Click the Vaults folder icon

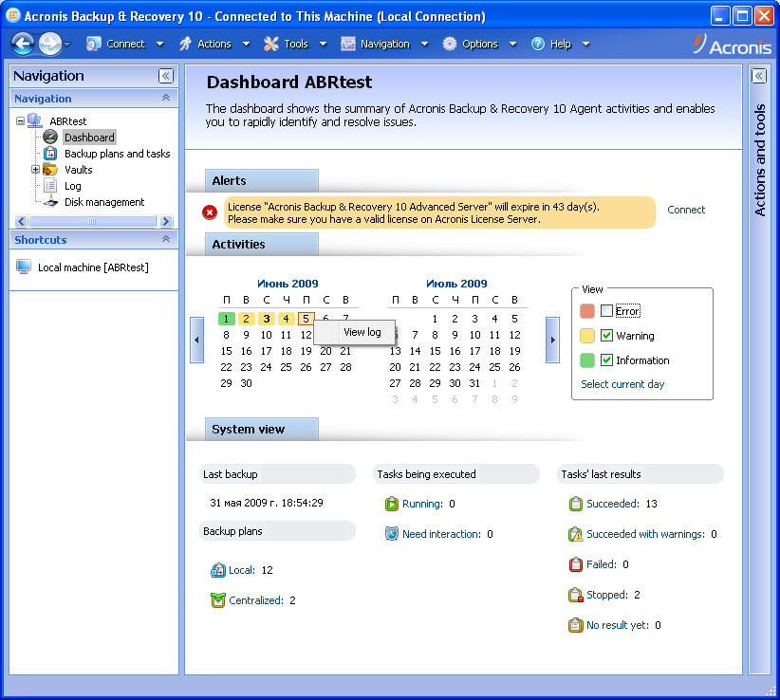[x=49, y=170]
